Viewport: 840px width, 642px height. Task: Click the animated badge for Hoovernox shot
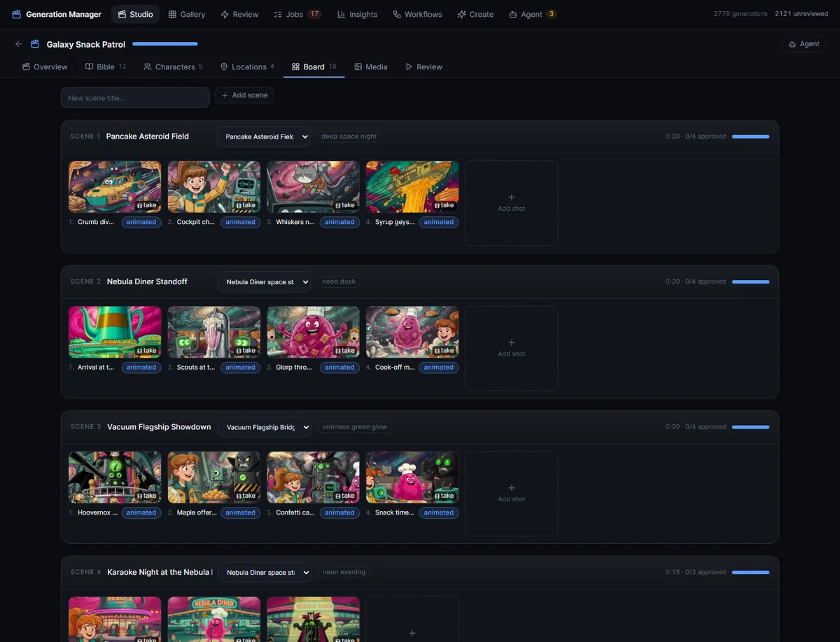[141, 512]
